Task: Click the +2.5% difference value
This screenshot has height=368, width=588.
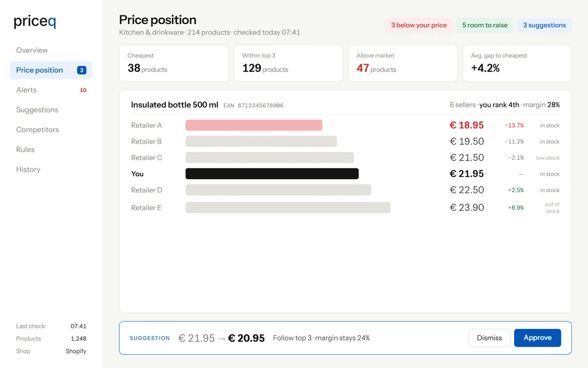Action: 516,190
